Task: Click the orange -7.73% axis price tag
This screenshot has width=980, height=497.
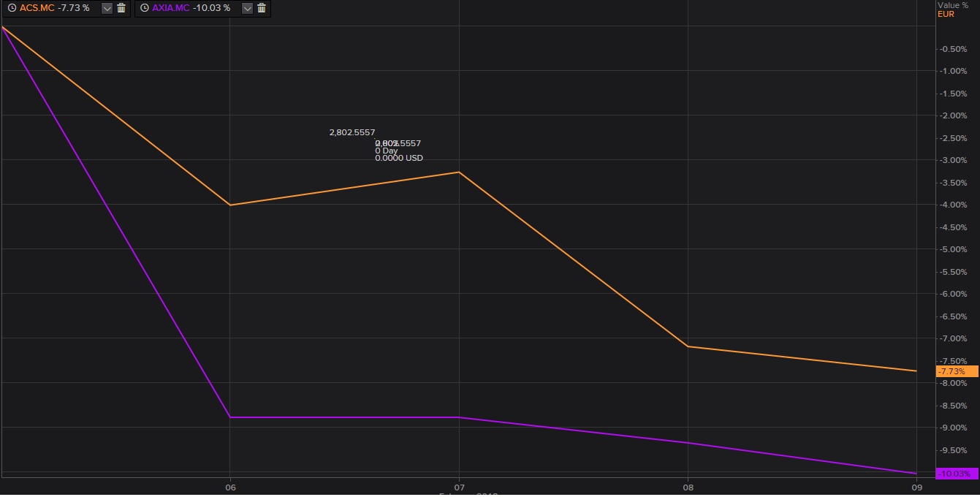Action: click(957, 371)
